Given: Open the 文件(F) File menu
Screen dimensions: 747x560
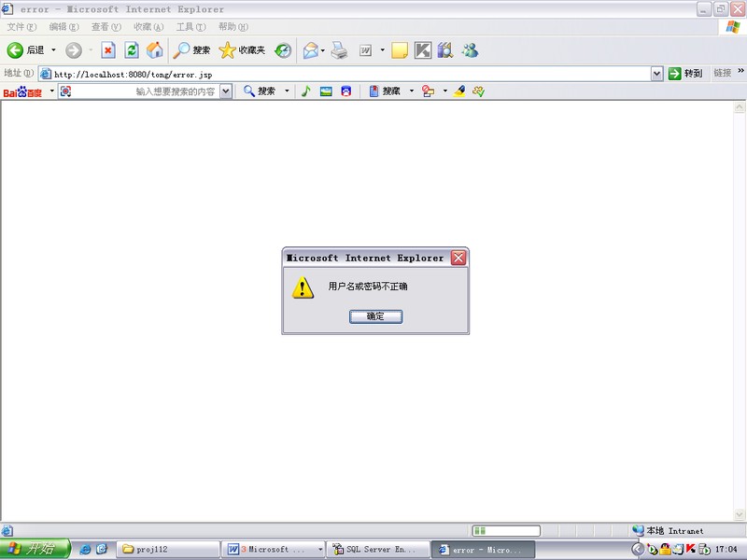Looking at the screenshot, I should click(x=21, y=27).
